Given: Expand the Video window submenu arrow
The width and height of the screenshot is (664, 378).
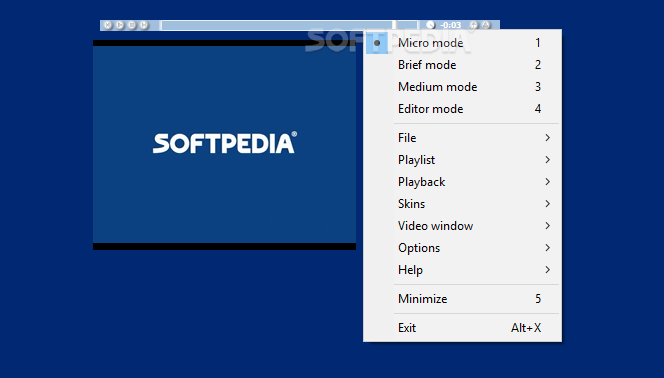Looking at the screenshot, I should click(548, 226).
